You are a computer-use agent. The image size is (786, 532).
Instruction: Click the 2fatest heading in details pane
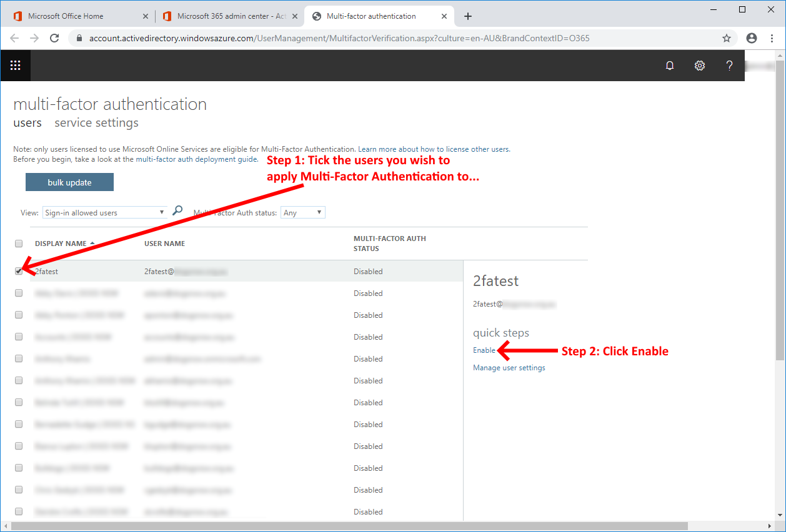pos(496,281)
